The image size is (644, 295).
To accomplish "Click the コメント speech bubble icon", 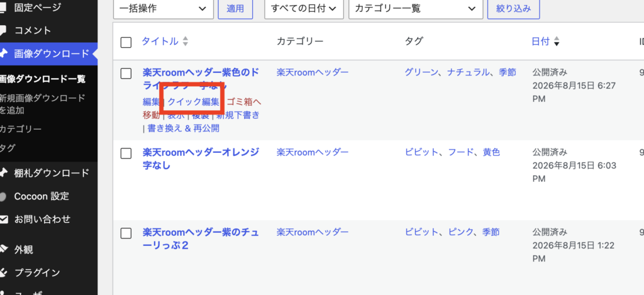I will tap(3, 30).
